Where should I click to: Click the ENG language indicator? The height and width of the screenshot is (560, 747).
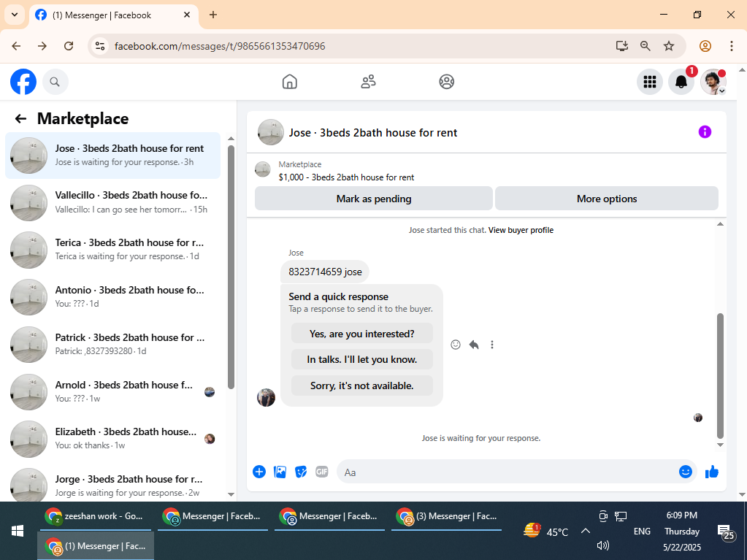(x=642, y=531)
